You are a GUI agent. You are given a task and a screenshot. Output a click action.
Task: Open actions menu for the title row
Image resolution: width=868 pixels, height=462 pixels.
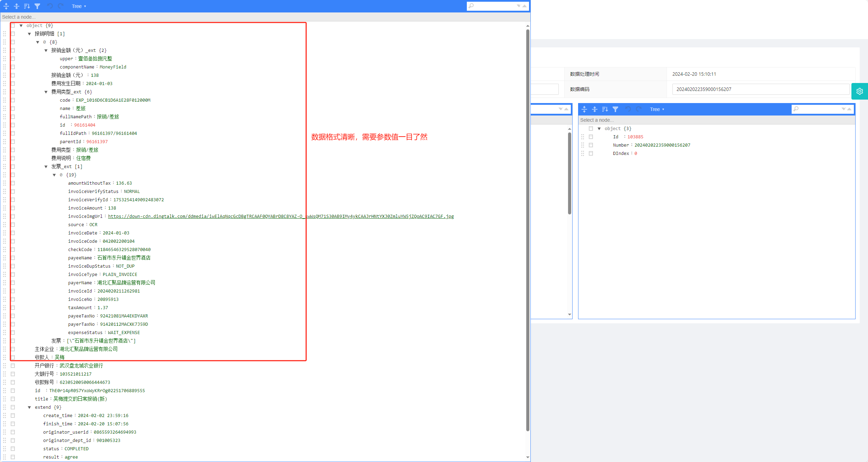pos(13,399)
